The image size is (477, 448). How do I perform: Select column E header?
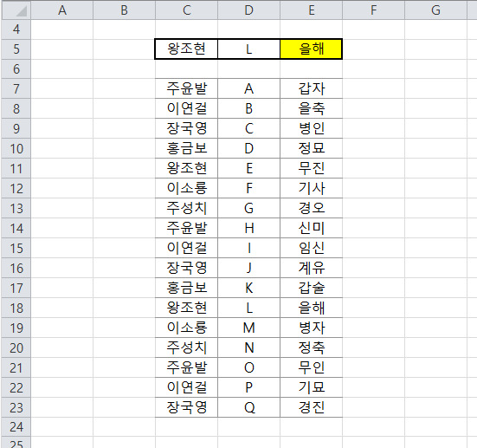coord(311,10)
